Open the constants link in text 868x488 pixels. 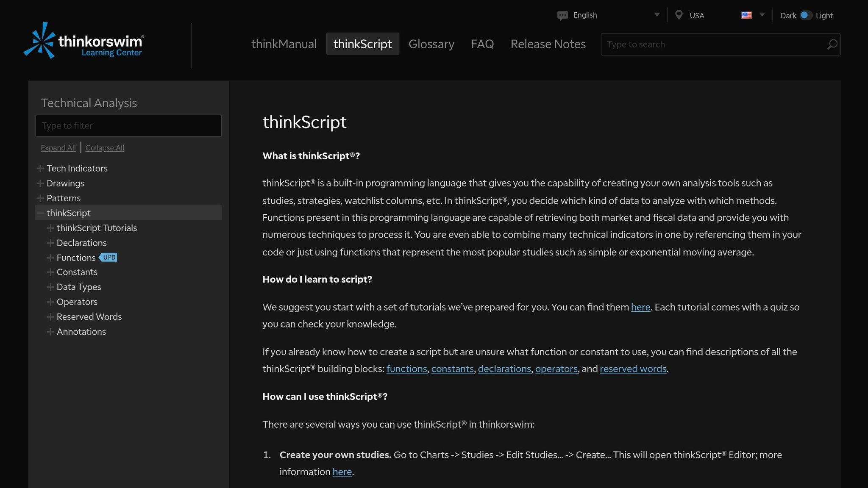click(452, 369)
